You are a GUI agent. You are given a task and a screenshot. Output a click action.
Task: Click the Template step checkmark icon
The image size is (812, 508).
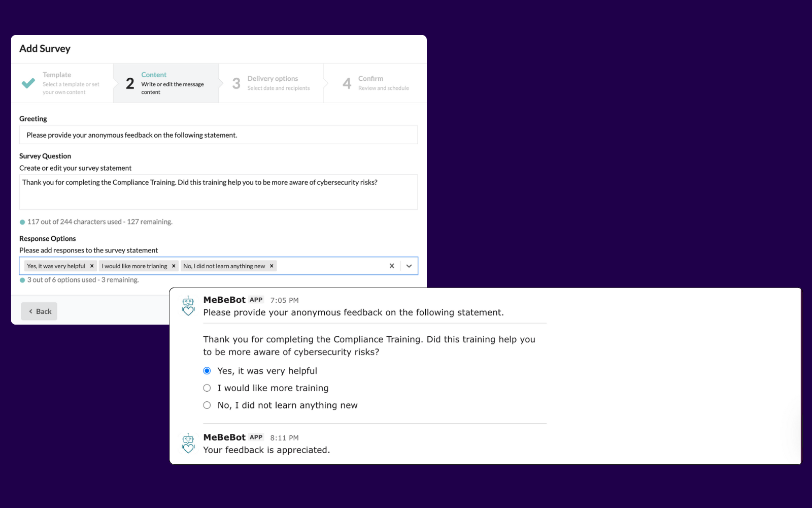point(28,83)
